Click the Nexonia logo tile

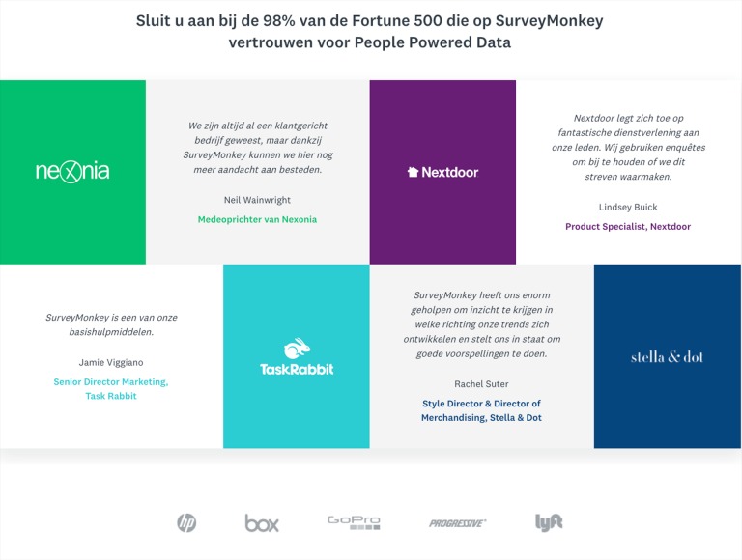click(x=72, y=172)
